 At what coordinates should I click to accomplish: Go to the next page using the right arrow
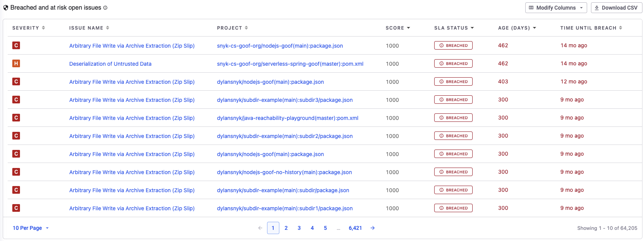(373, 228)
